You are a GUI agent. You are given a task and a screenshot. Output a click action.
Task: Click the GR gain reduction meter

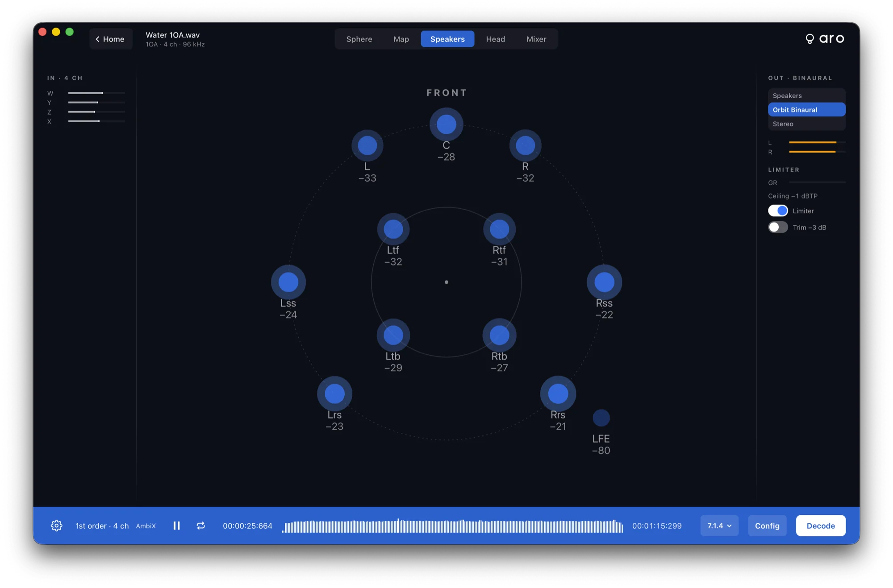point(817,182)
